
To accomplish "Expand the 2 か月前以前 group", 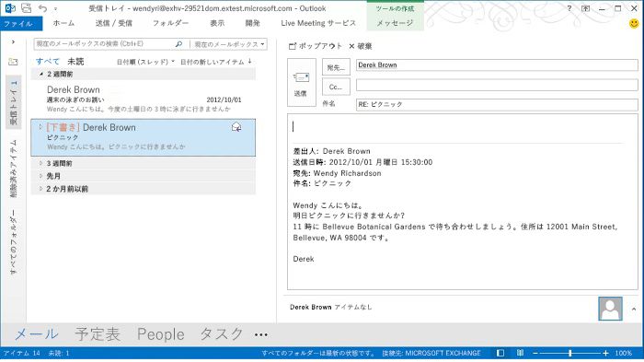I will click(x=41, y=189).
